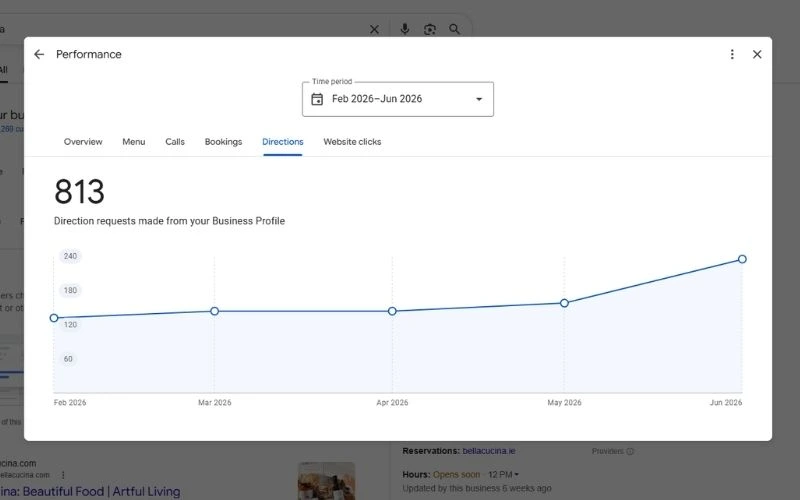This screenshot has height=500, width=800.
Task: Open the bellacucina.ie reservations link
Action: [x=489, y=451]
